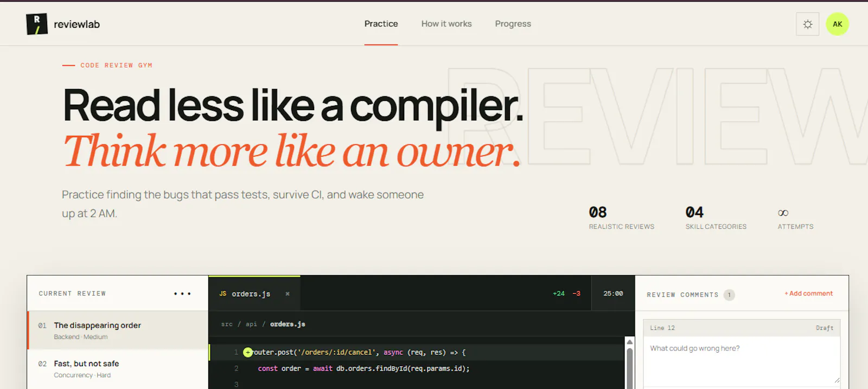868x389 pixels.
Task: Click the src breadcrumb segment
Action: (x=227, y=324)
